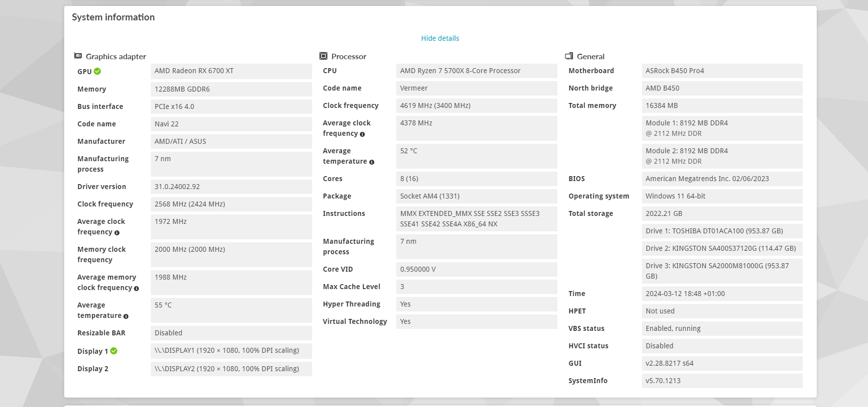Screen dimensions: 868x407
Task: Click the PCIe x16 4.0 bus interface value
Action: click(231, 106)
